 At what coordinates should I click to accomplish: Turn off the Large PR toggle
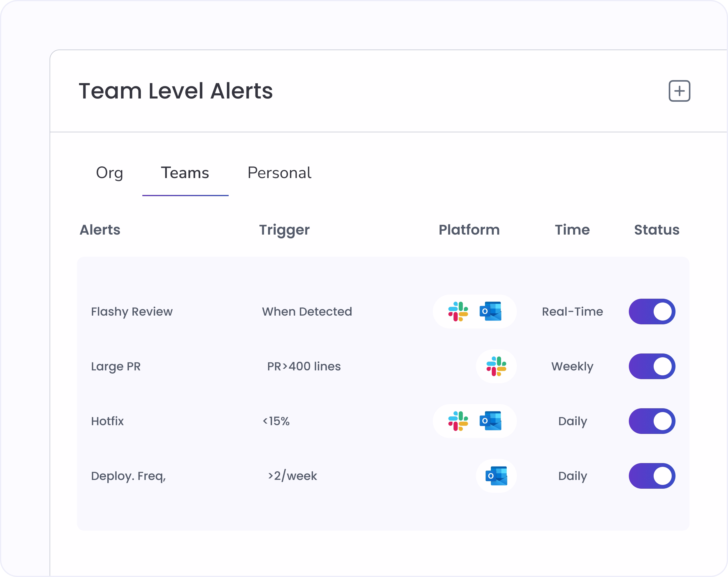652,366
